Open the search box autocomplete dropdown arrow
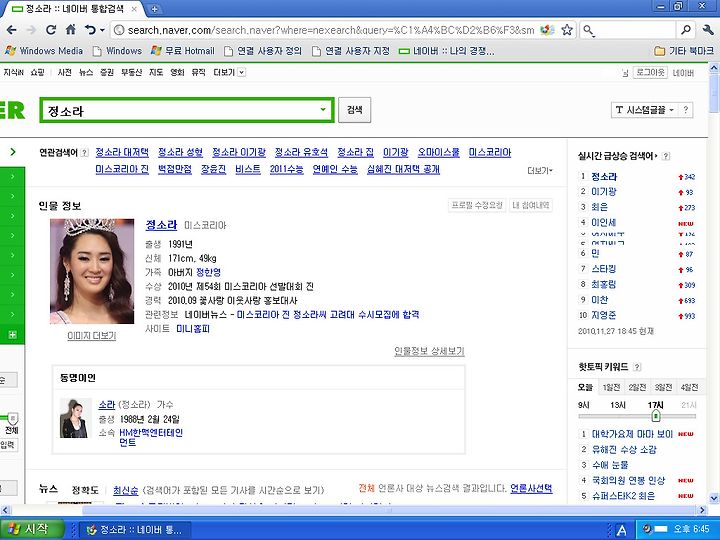This screenshot has height=540, width=720. pyautogui.click(x=323, y=109)
